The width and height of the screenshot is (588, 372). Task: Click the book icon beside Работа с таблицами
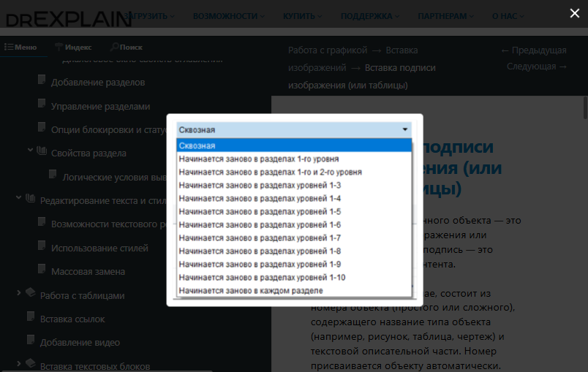[30, 294]
